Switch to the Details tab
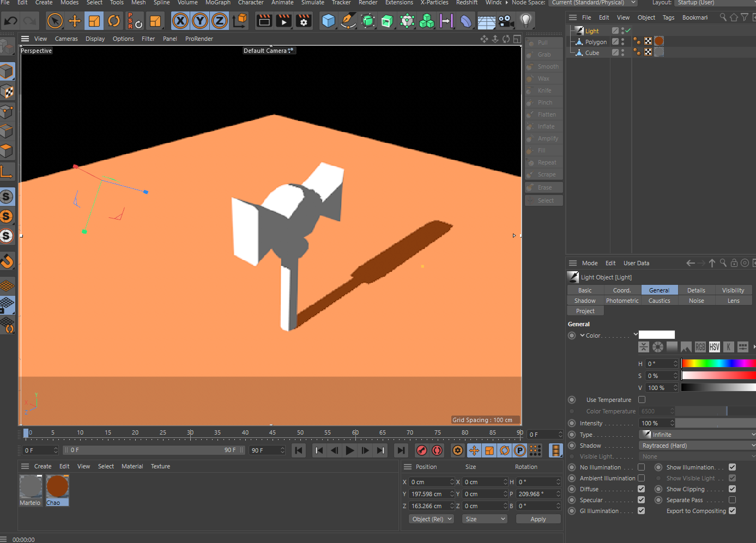 point(696,290)
